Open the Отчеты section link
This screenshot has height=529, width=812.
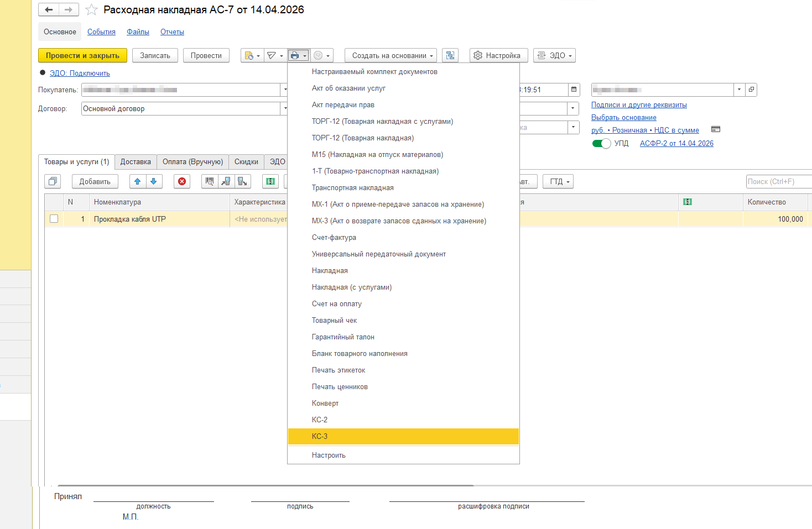coord(172,32)
